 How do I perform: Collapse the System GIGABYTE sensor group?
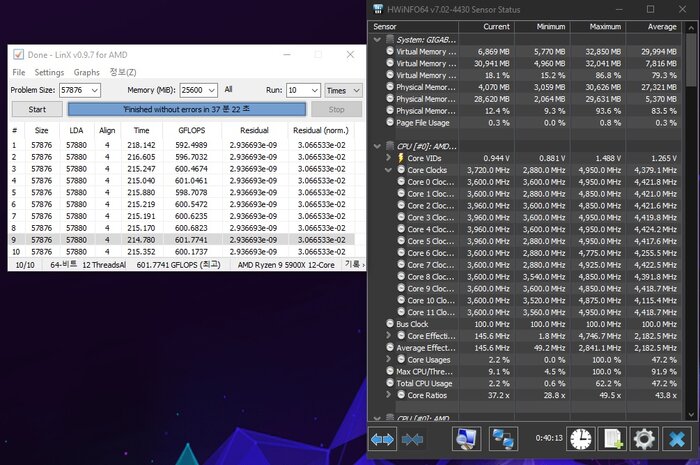[377, 39]
